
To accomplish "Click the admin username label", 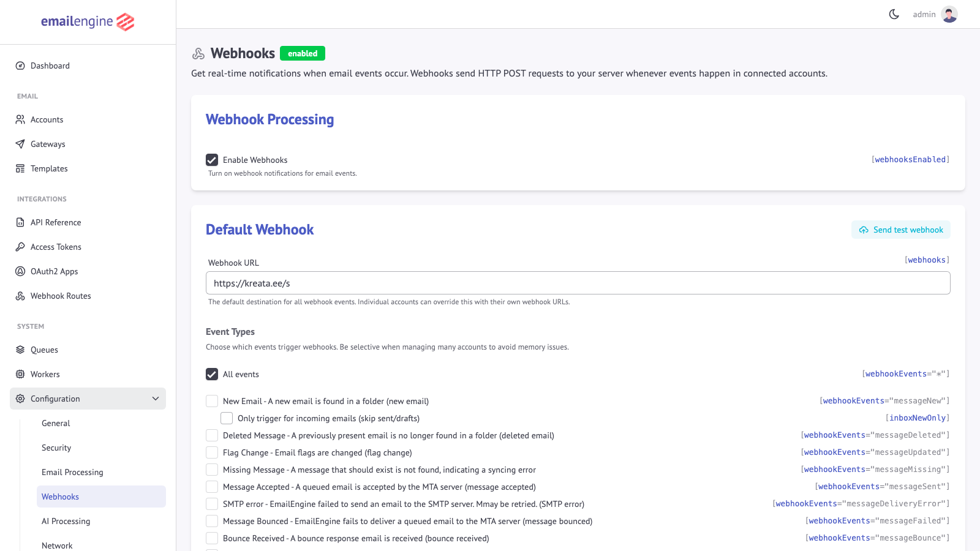I will (924, 14).
